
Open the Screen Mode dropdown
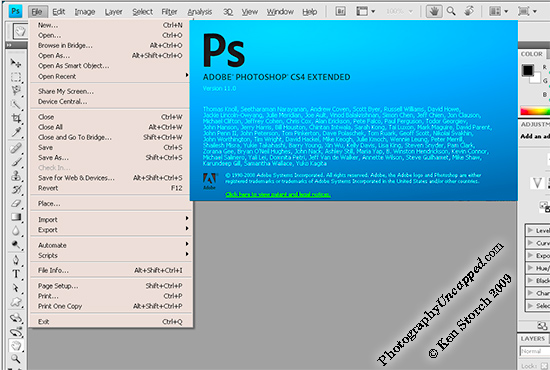point(527,12)
